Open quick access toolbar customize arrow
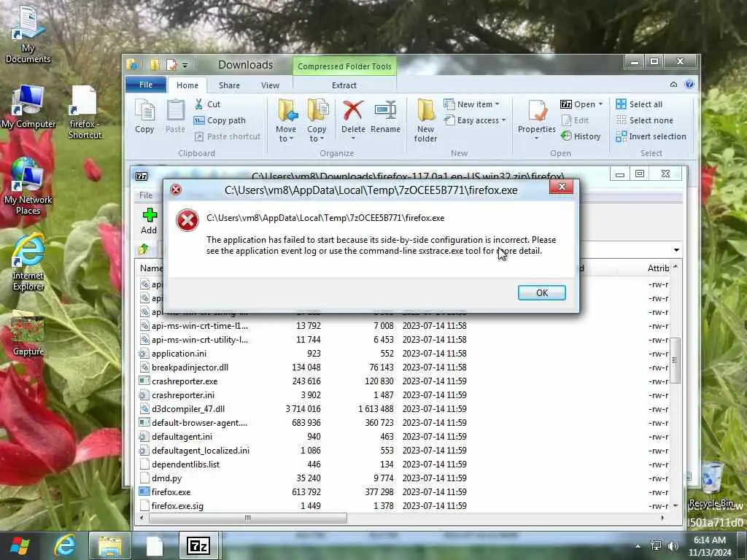 (185, 65)
